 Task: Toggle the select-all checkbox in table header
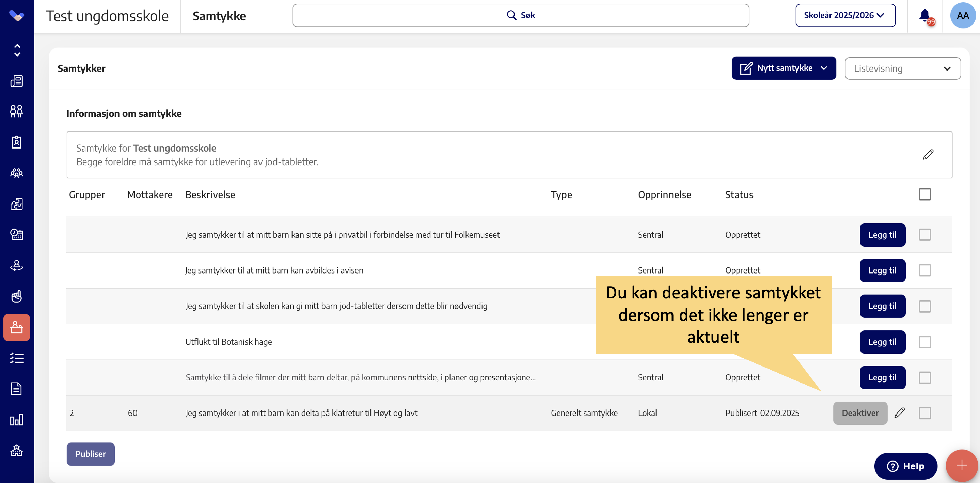tap(925, 194)
